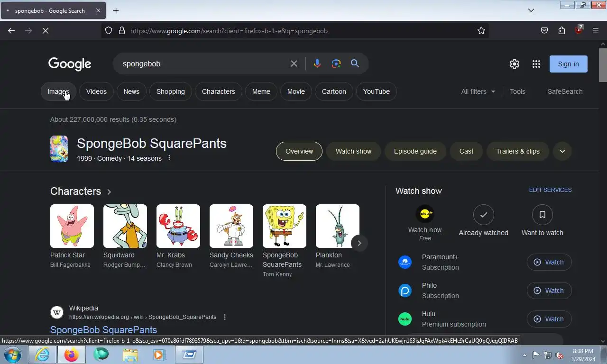Show next characters with carousel arrow
The width and height of the screenshot is (607, 364).
click(x=359, y=243)
